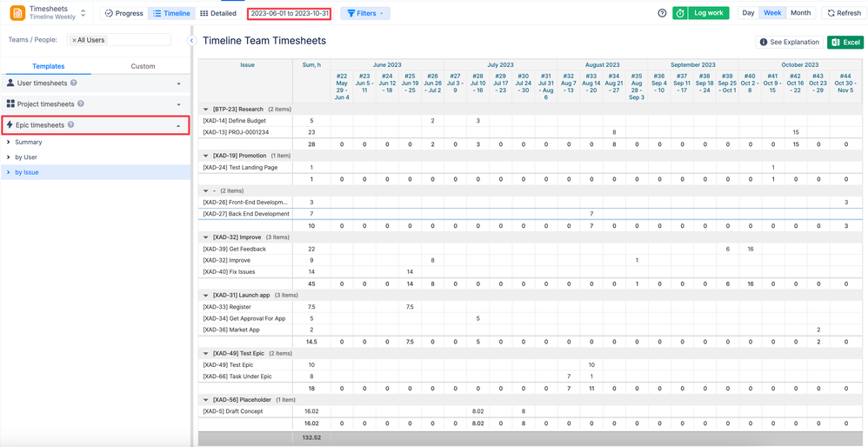868x447 pixels.
Task: Click the June 2023 month header
Action: point(387,64)
